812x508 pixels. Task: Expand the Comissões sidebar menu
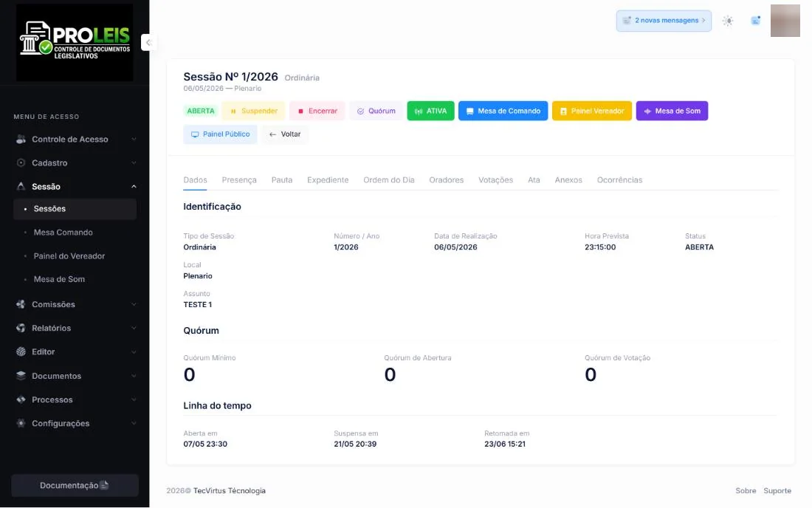[x=75, y=304]
